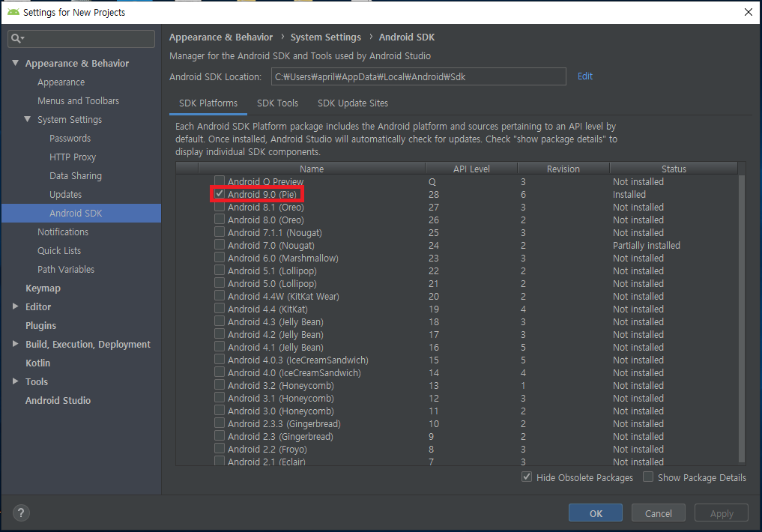This screenshot has width=762, height=532.
Task: Sort by the Status column header
Action: pos(674,169)
